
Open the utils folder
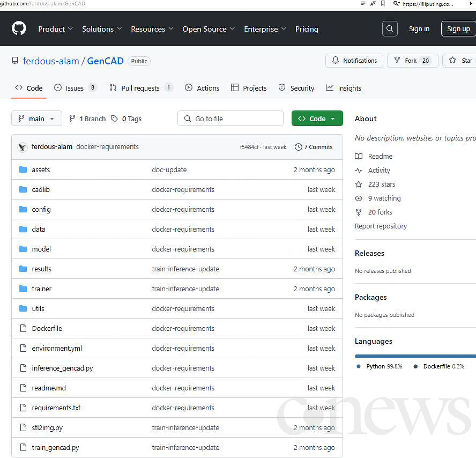click(38, 308)
